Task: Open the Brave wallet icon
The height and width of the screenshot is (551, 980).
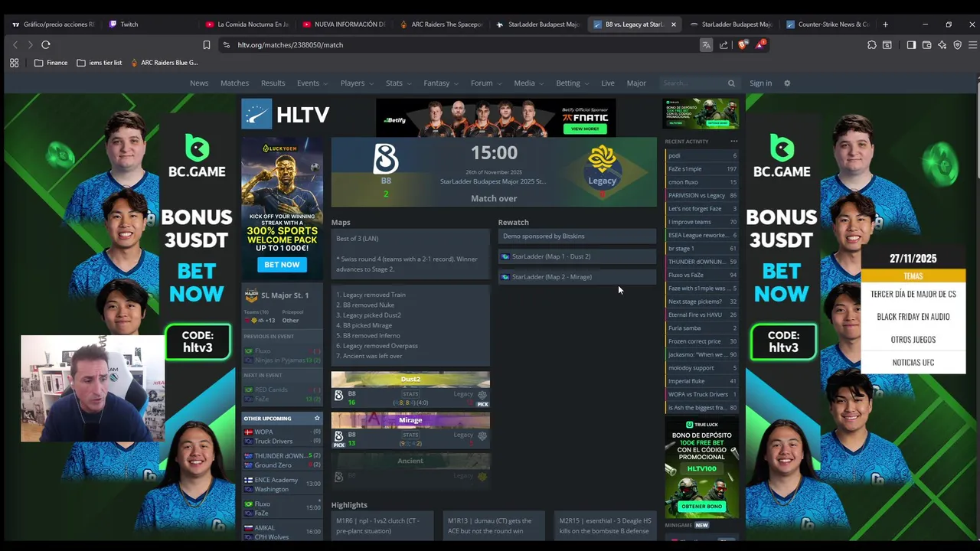Action: 926,45
